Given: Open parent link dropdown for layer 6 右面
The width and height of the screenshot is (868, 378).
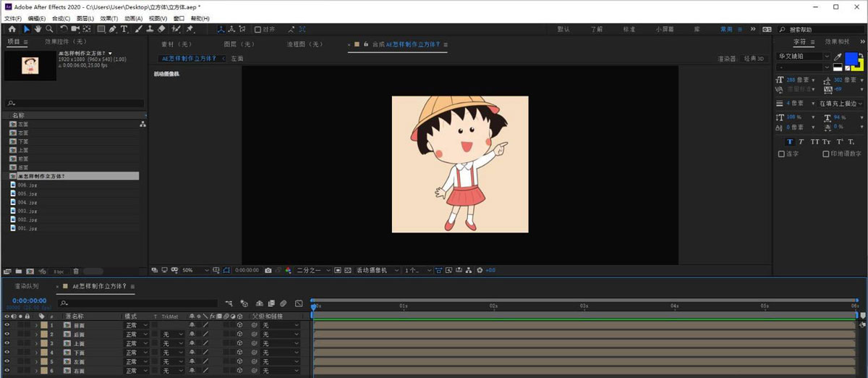Looking at the screenshot, I should tap(280, 371).
